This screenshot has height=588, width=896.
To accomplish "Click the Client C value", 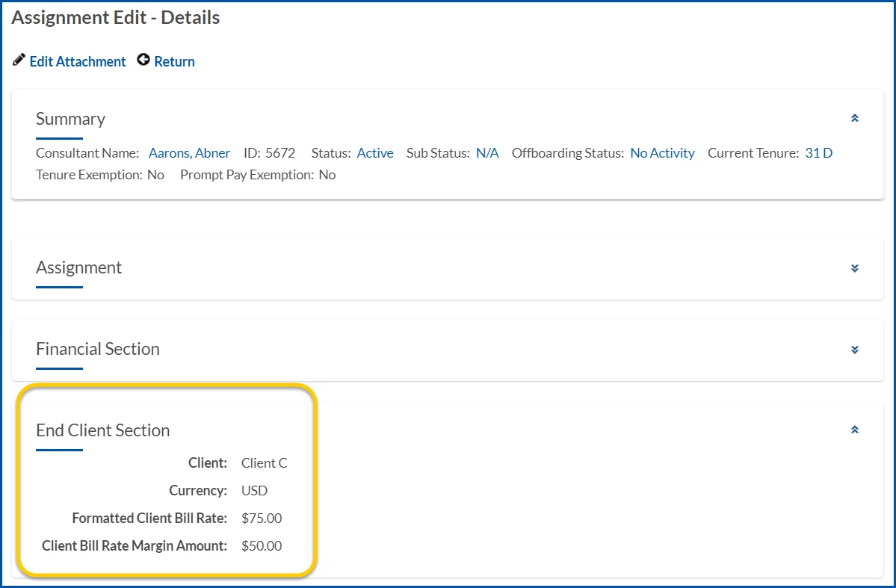I will click(x=264, y=463).
